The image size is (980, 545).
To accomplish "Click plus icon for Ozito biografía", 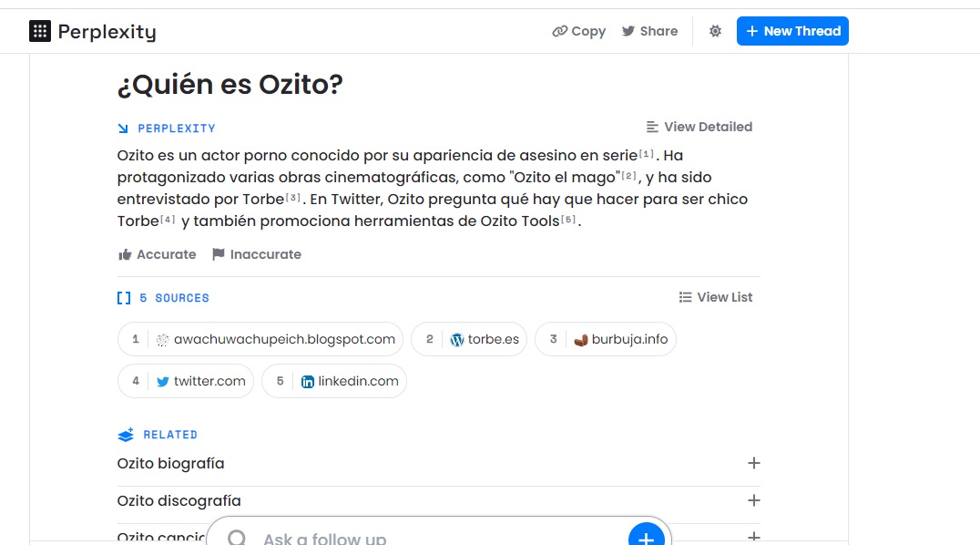I will click(754, 463).
